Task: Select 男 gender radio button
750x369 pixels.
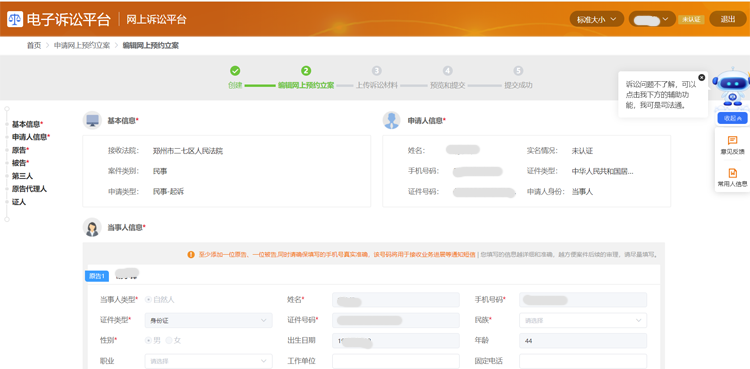Action: click(x=148, y=340)
